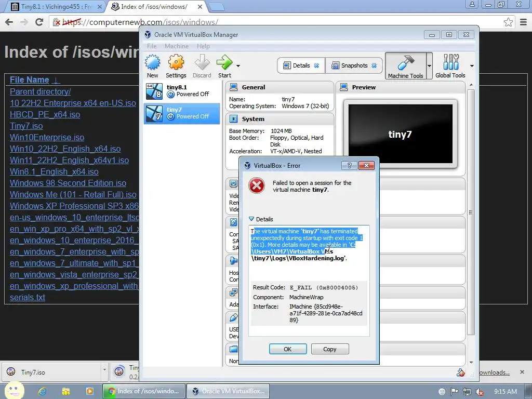Click the Preview section monitor icon
Viewport: 532px width, 399px height.
[x=344, y=87]
